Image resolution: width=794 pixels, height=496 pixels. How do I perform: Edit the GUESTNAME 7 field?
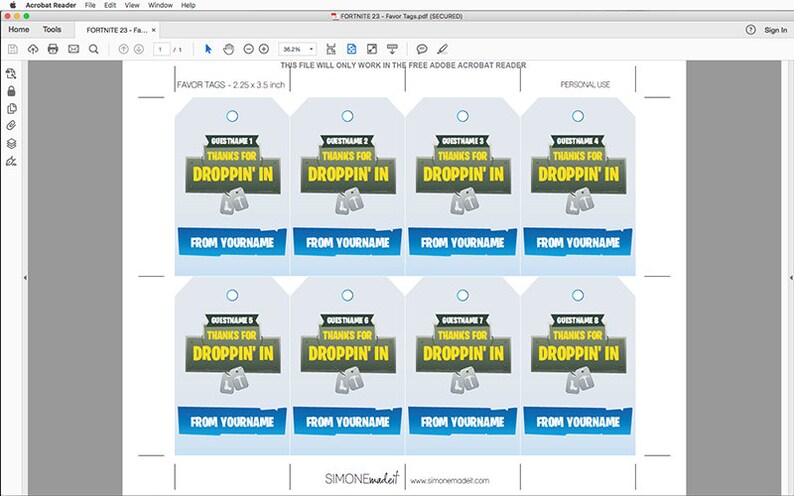[x=462, y=320]
